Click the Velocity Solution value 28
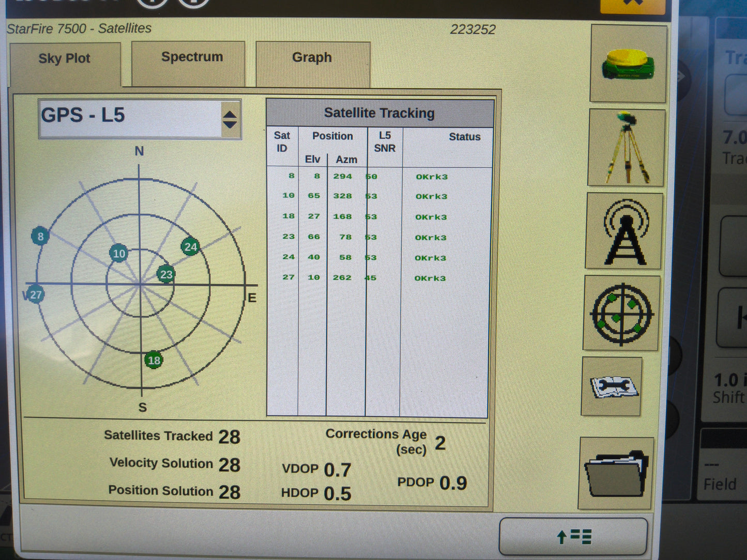 click(230, 465)
